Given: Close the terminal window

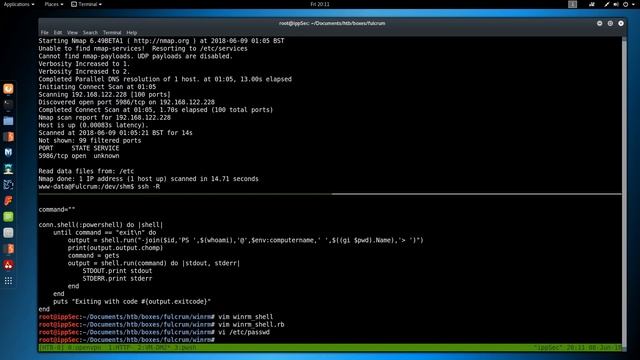Looking at the screenshot, I should pos(621,23).
